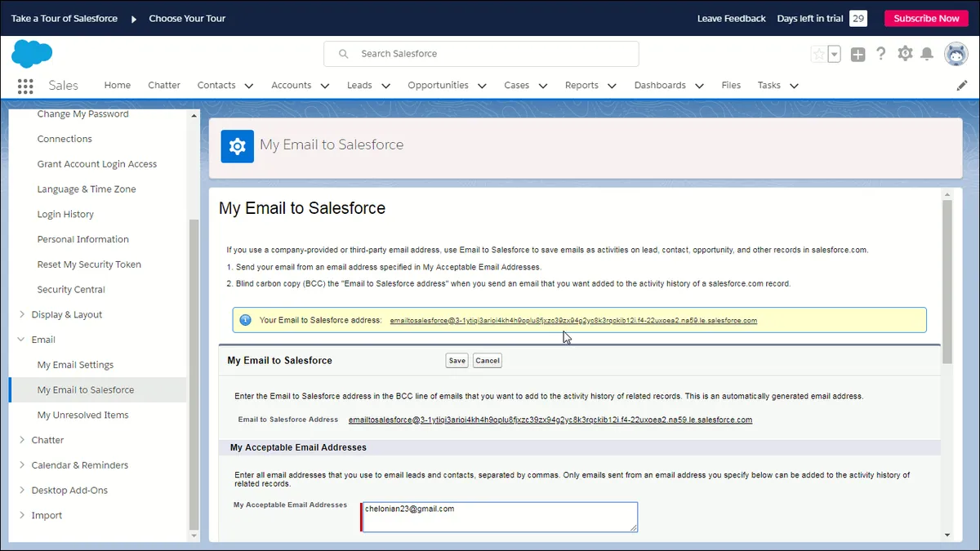Open Reset My Security Token
The height and width of the screenshot is (551, 980).
pos(89,264)
